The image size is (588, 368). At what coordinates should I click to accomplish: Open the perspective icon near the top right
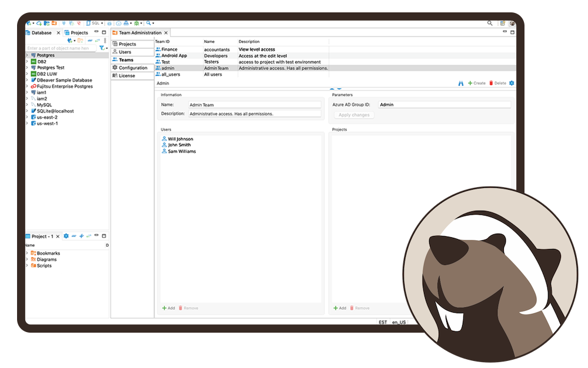click(503, 24)
